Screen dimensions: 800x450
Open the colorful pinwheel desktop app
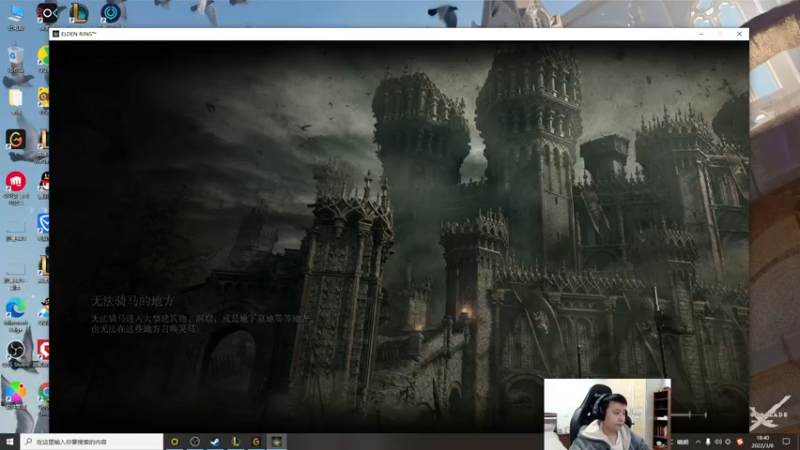pos(16,394)
